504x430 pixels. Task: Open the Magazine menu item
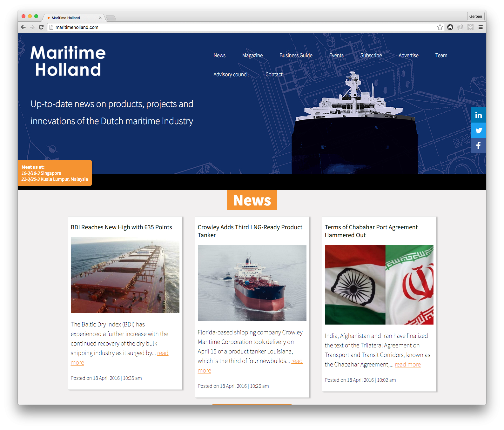pyautogui.click(x=252, y=55)
